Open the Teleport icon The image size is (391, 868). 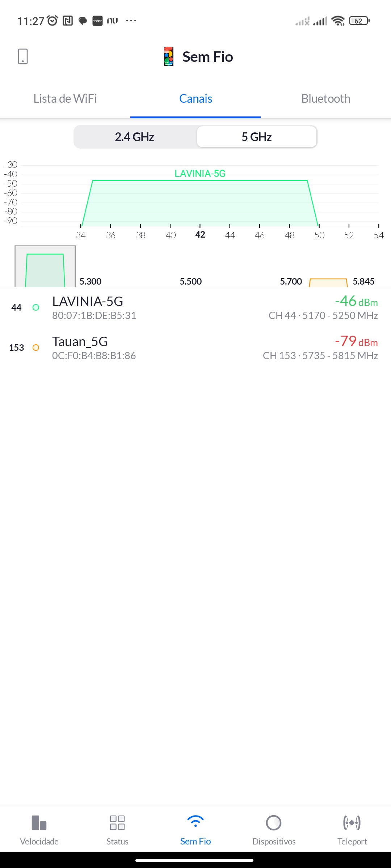coord(352,823)
